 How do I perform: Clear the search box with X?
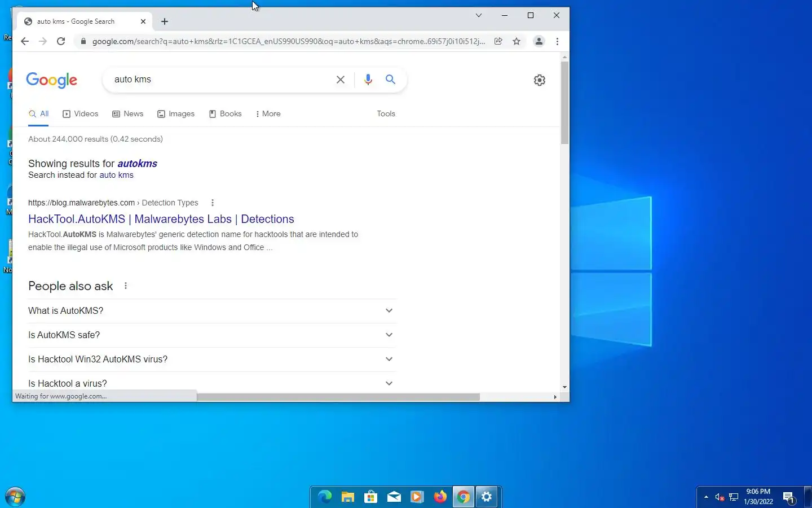pyautogui.click(x=341, y=80)
